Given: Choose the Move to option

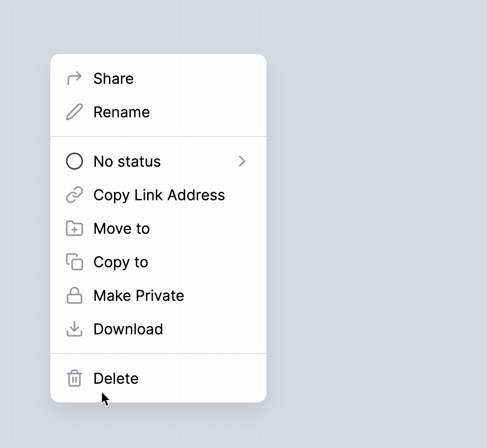Looking at the screenshot, I should [158, 228].
